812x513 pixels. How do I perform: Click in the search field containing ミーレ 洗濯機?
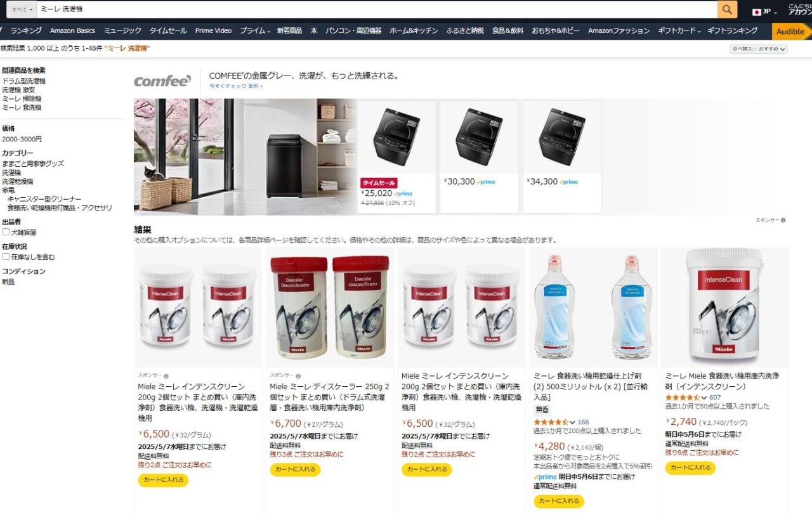point(377,10)
